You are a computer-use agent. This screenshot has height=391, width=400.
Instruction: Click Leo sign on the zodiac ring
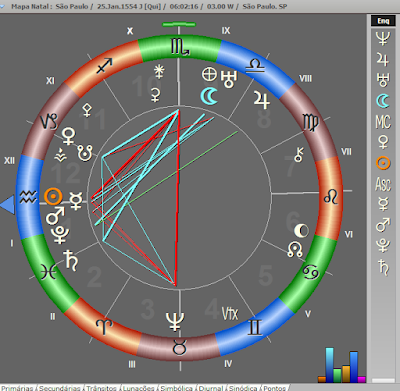coord(331,196)
